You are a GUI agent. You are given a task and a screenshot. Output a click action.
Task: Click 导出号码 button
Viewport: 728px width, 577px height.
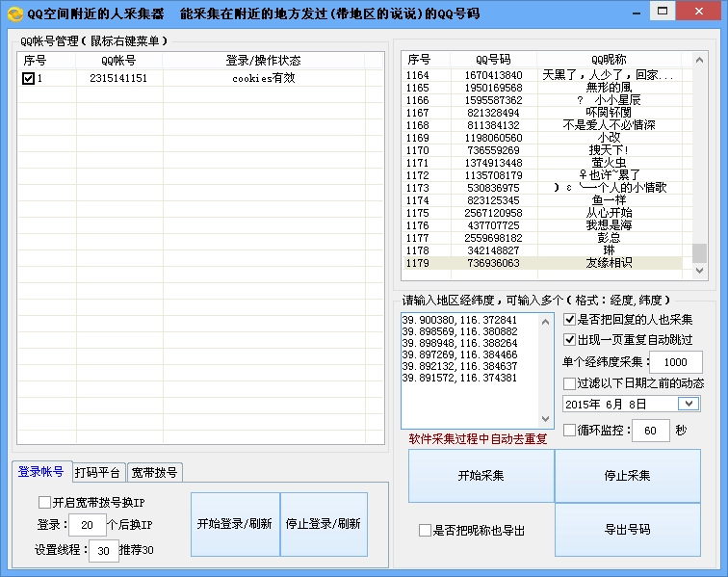(627, 530)
